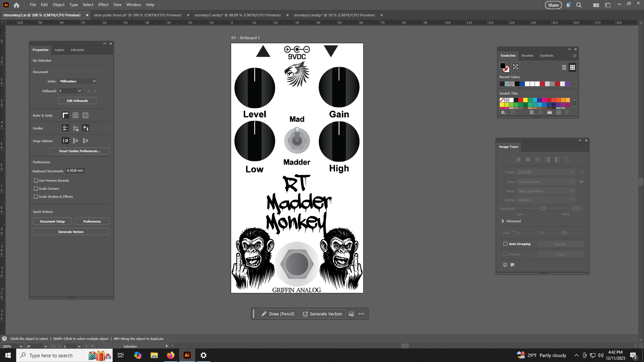Enable Use Preview Bounds checkbox

[36, 181]
